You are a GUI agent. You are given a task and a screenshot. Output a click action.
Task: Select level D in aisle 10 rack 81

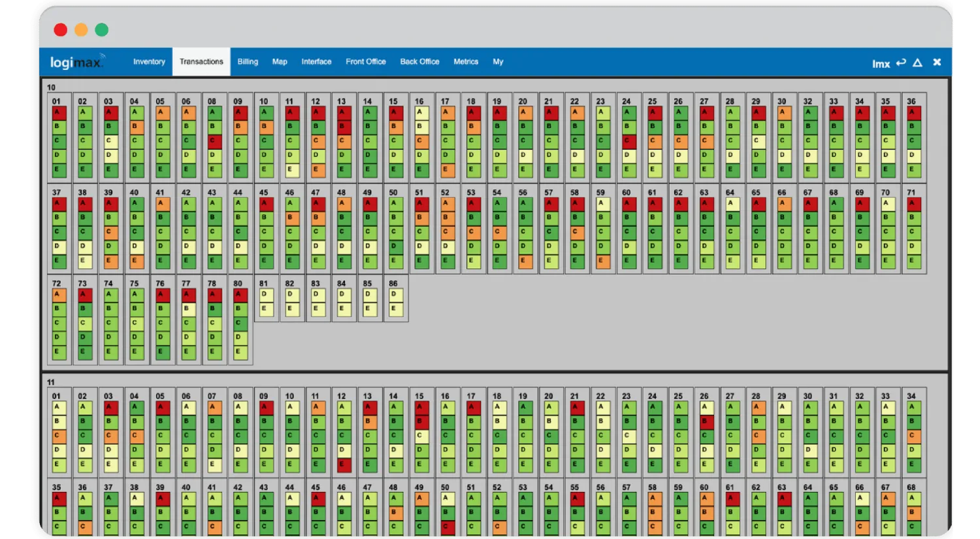click(x=264, y=295)
